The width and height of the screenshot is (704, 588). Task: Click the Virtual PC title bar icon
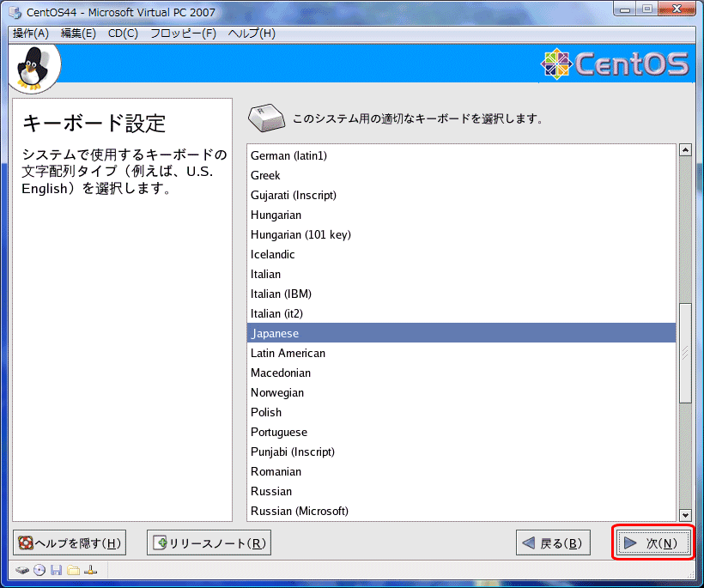15,13
